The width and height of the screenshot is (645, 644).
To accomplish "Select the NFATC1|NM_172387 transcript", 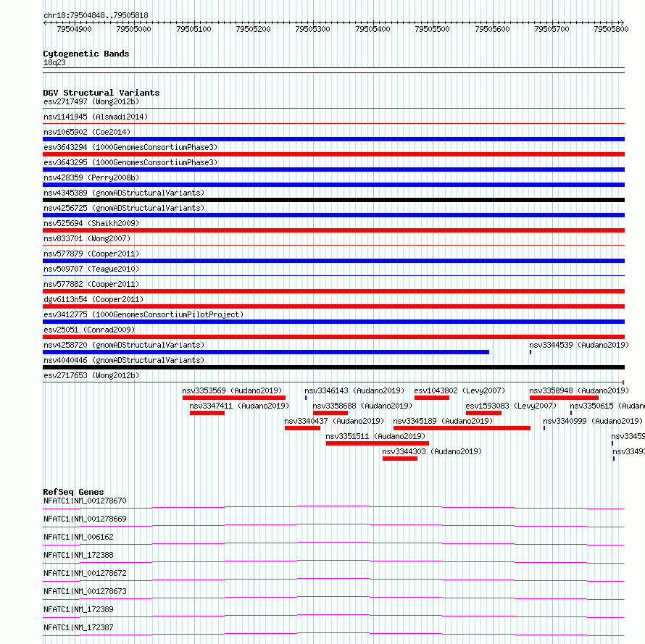I will [78, 627].
